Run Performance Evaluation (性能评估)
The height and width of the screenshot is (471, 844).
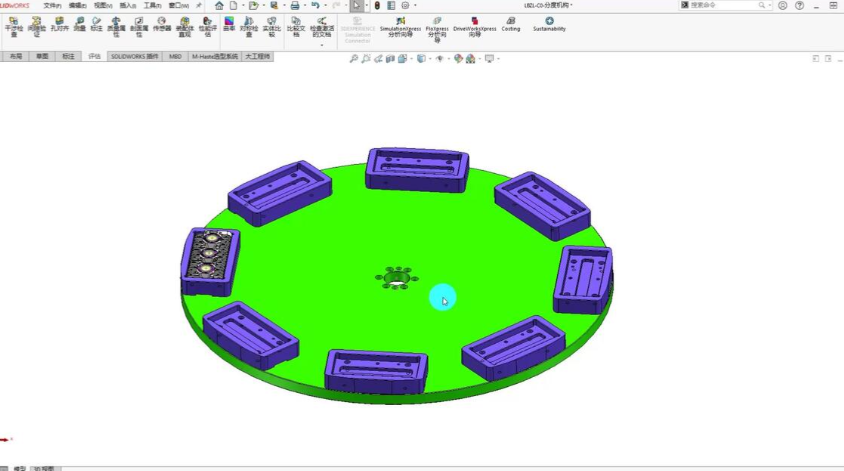pyautogui.click(x=208, y=26)
